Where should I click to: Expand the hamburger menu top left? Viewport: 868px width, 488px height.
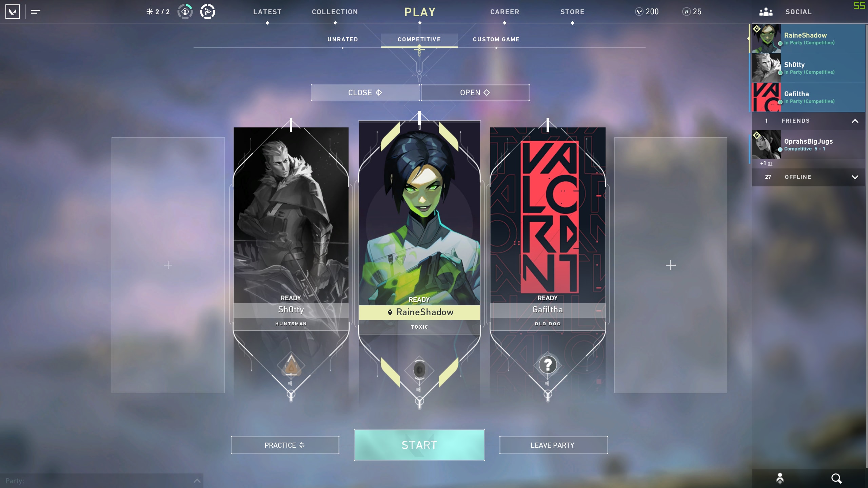(36, 11)
